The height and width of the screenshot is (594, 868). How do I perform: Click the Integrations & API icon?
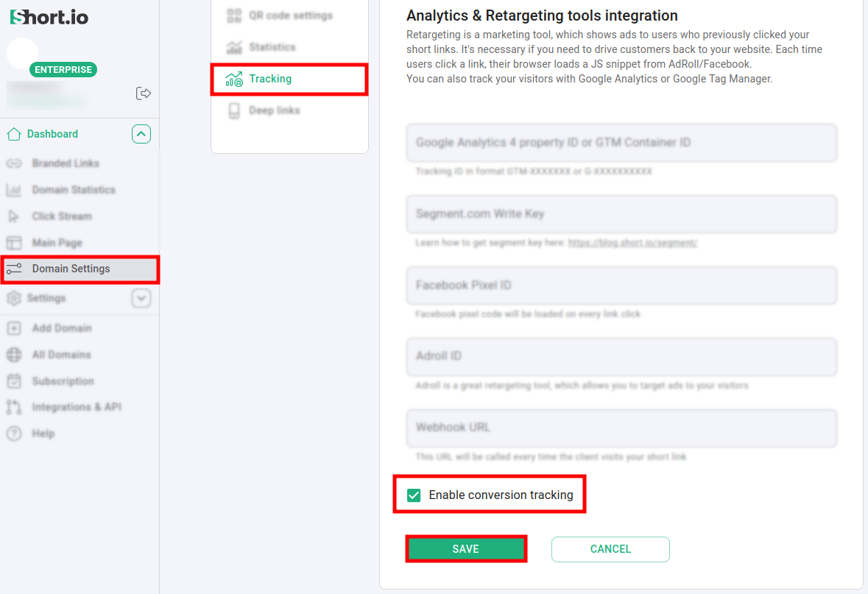pos(14,407)
